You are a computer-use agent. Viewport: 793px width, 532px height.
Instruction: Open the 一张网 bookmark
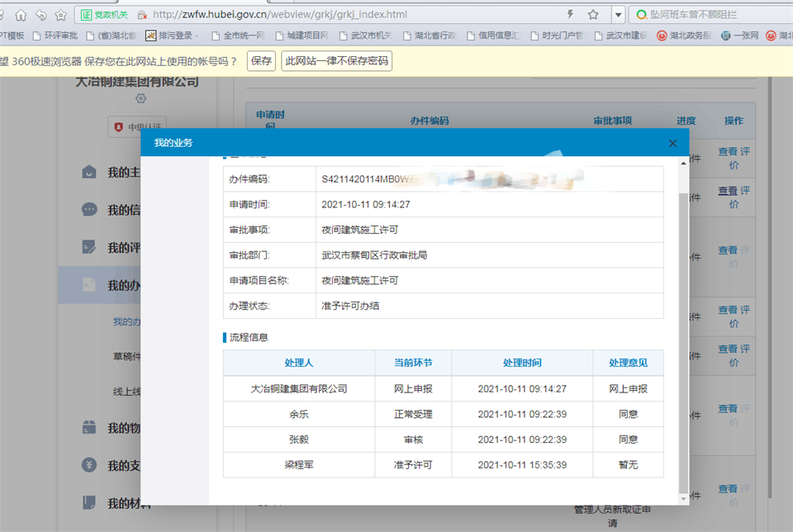click(x=739, y=36)
